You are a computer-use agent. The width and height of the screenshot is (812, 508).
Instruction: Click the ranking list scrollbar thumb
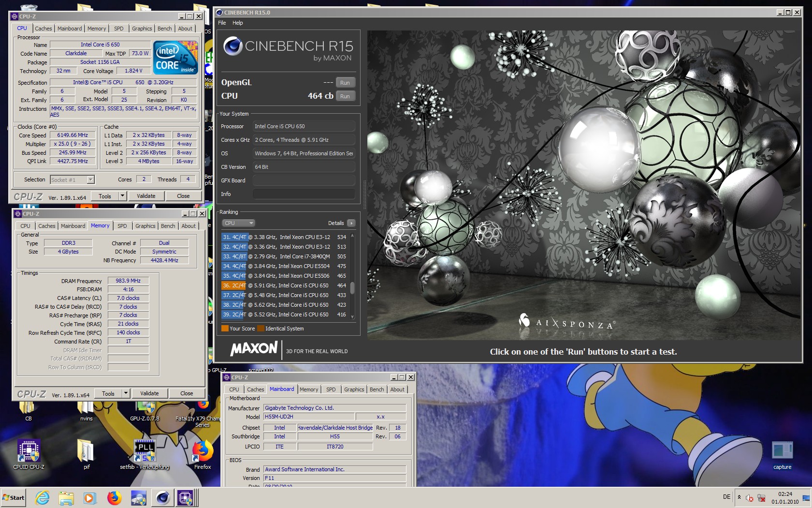tap(352, 287)
